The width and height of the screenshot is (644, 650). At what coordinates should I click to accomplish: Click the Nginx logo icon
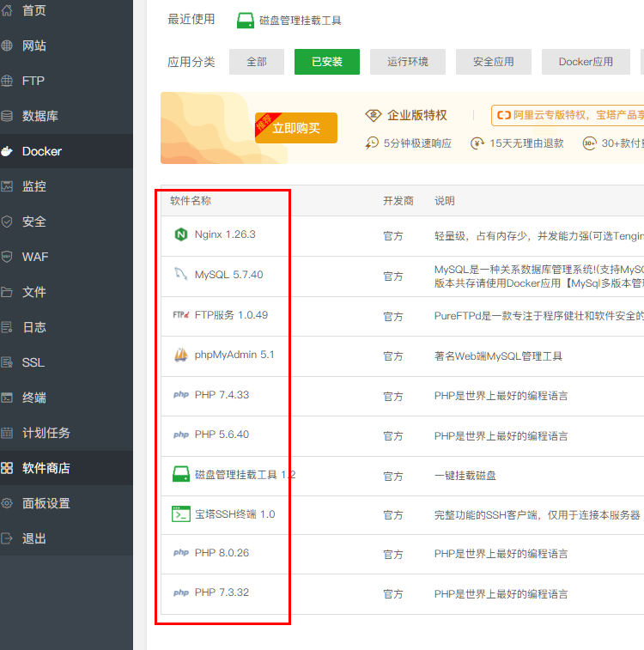180,234
